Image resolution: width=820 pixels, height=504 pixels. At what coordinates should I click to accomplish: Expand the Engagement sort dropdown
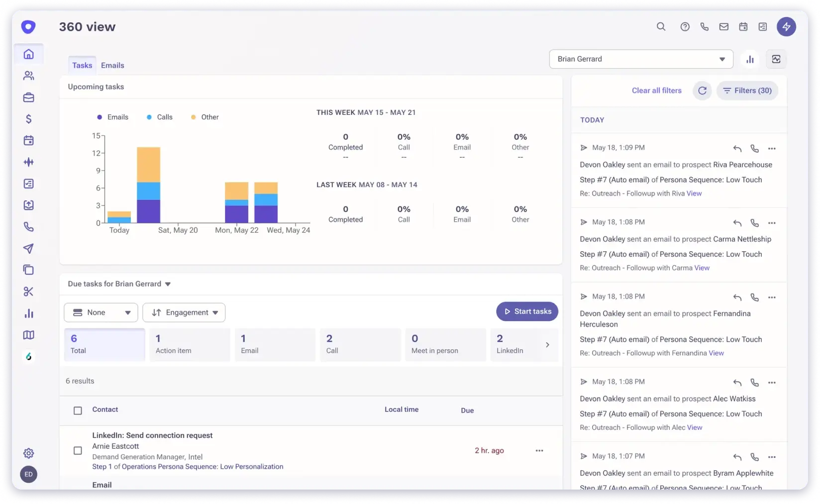(184, 312)
